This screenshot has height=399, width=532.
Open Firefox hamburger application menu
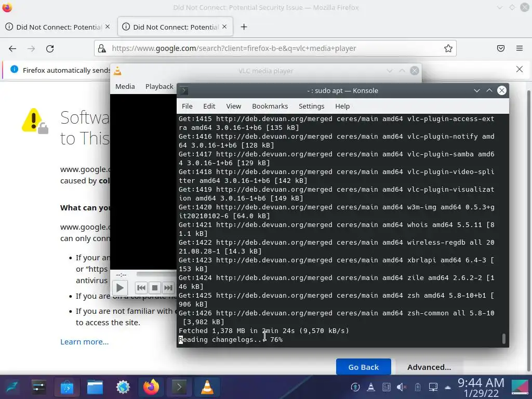click(x=520, y=48)
